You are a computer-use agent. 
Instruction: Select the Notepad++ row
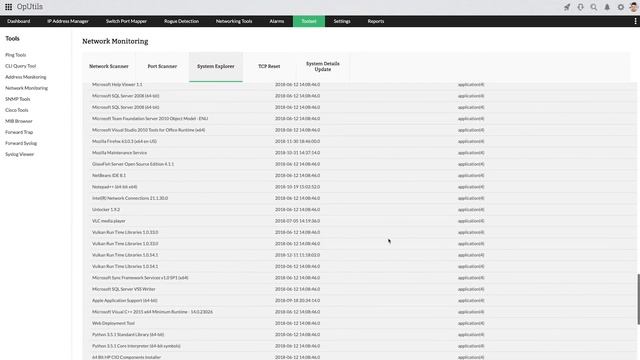[360, 187]
